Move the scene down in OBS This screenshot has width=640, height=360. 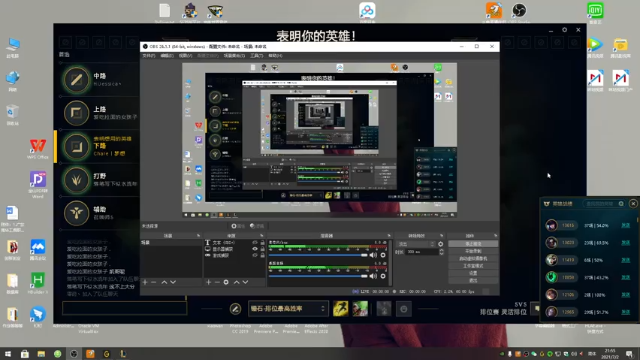pyautogui.click(x=173, y=282)
